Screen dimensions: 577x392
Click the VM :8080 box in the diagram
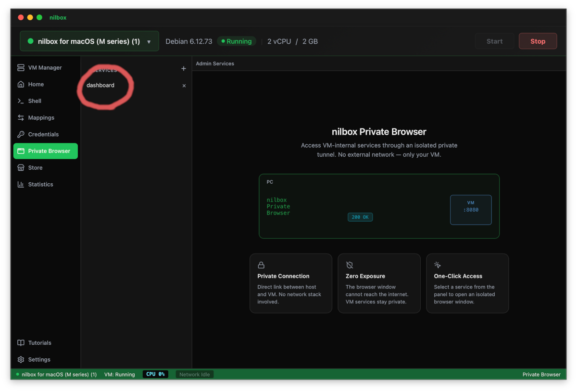pyautogui.click(x=470, y=209)
